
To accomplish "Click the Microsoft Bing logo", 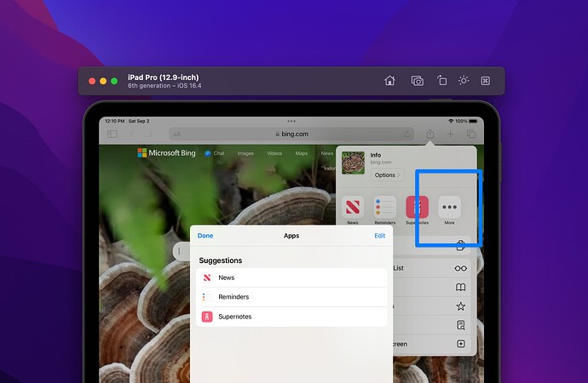I will (x=166, y=152).
